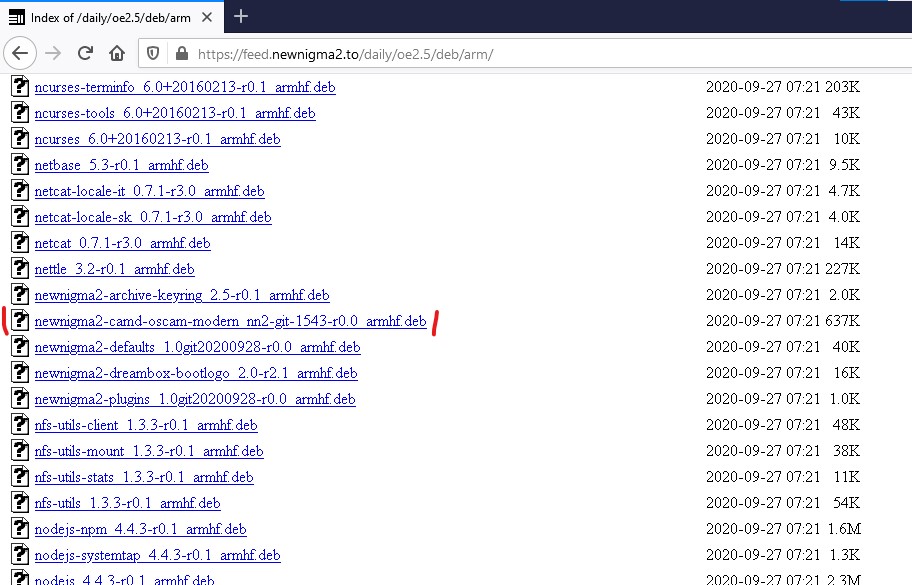This screenshot has height=585, width=912.
Task: Download ncurses-tools_6.0+20160213-r0.1_armhf.deb
Action: pyautogui.click(x=175, y=113)
